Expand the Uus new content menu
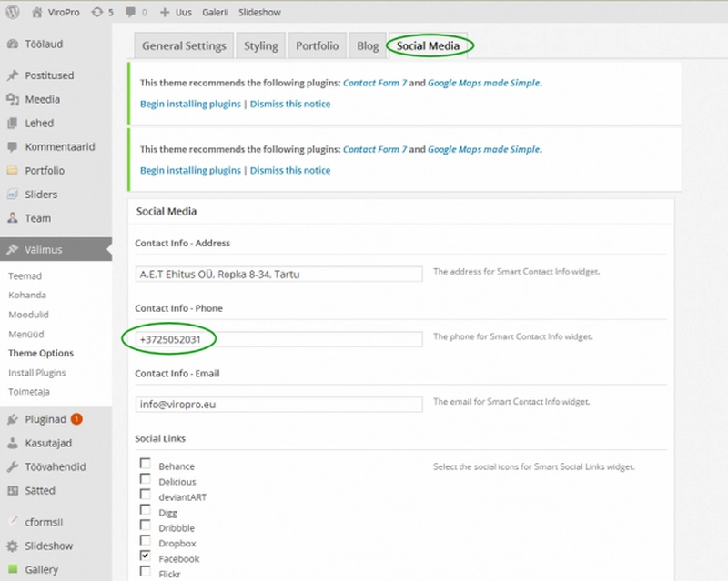This screenshot has width=728, height=581. click(177, 13)
